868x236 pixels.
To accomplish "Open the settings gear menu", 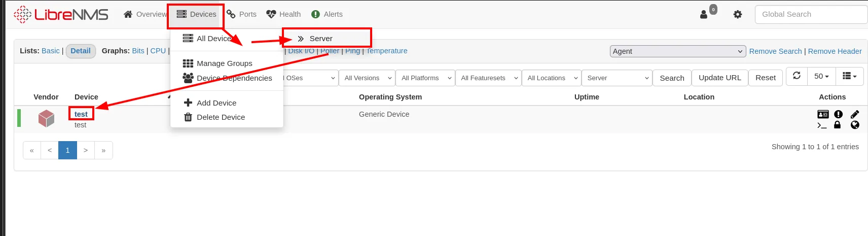I will coord(738,14).
